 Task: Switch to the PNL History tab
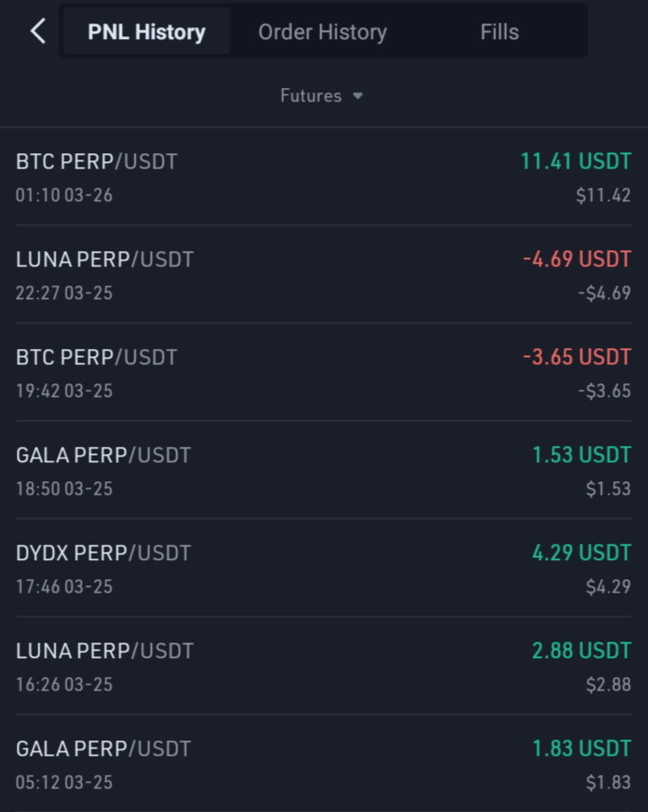point(147,32)
